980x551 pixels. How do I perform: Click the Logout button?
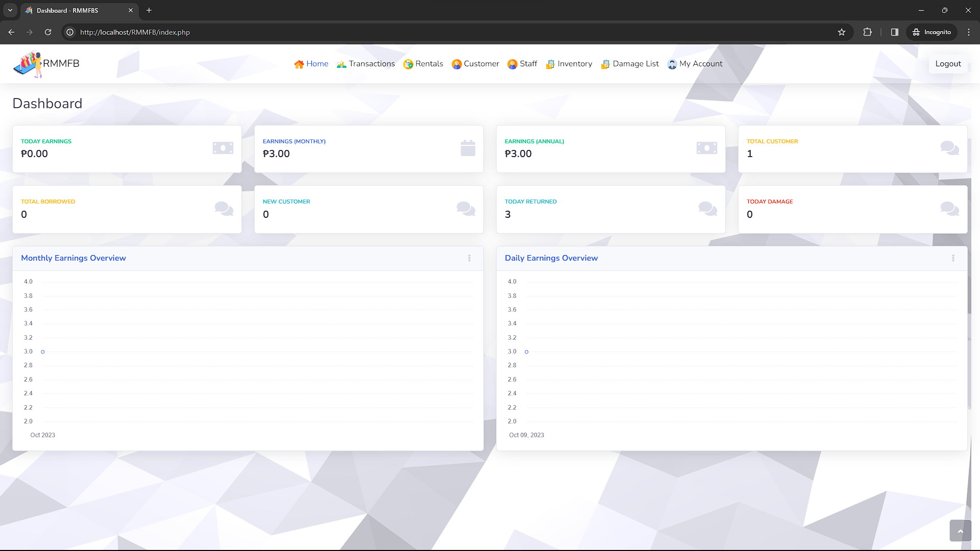tap(948, 64)
